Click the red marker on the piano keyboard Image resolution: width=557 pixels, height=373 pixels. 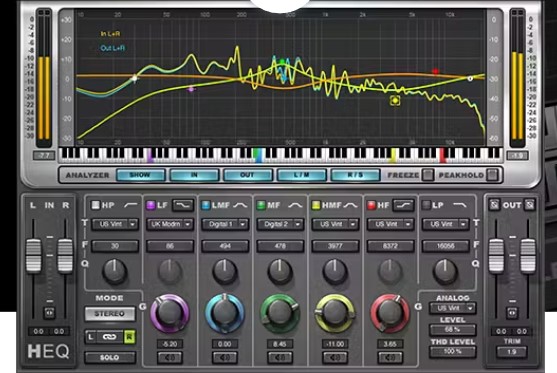pyautogui.click(x=442, y=155)
